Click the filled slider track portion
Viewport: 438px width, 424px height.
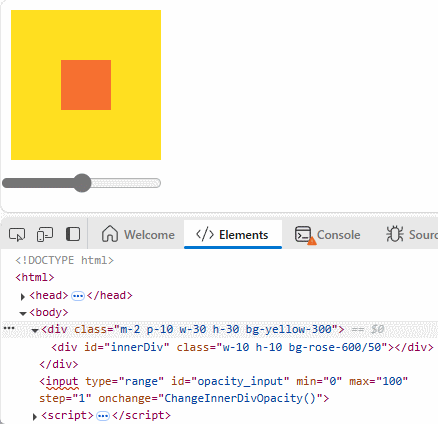[38, 183]
